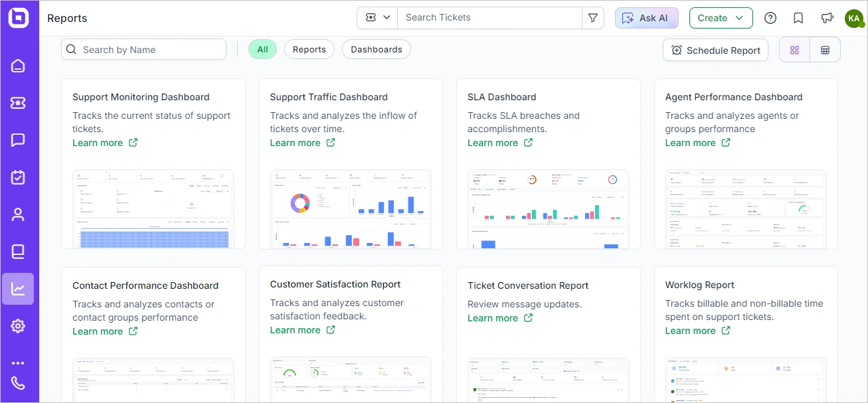This screenshot has width=868, height=403.
Task: Open Support Monitoring Dashboard preview thumbnail
Action: click(x=153, y=209)
